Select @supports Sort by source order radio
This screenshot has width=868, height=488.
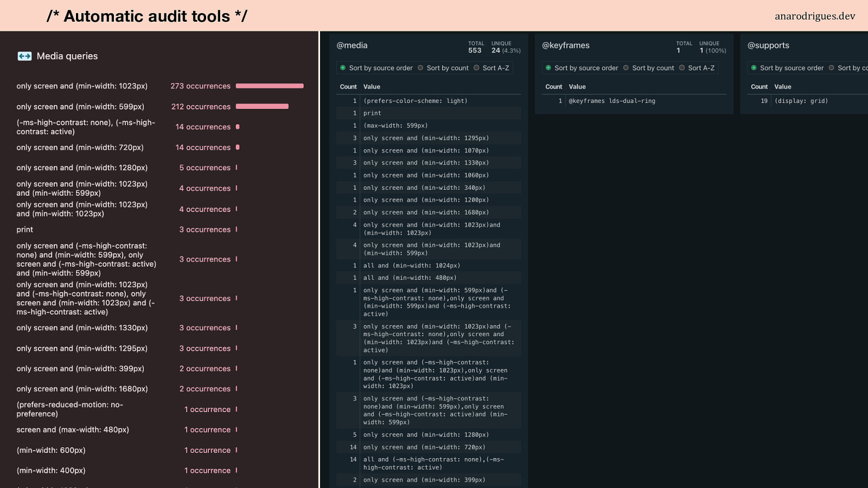click(x=754, y=68)
